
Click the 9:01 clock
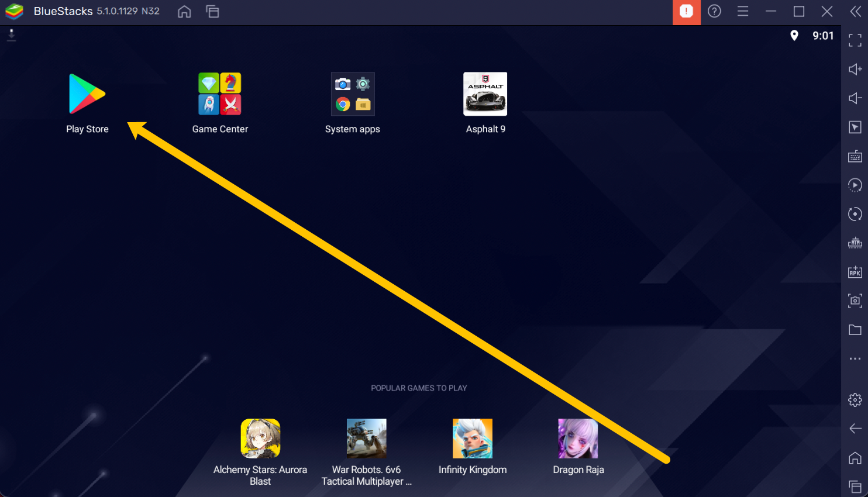click(823, 36)
